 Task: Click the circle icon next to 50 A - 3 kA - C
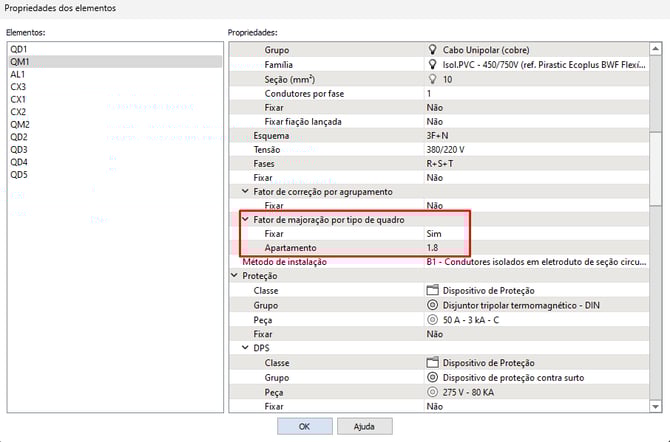tap(433, 319)
